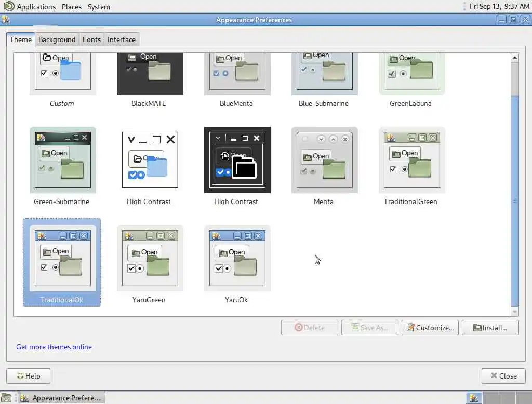This screenshot has height=404, width=532.
Task: Select the BlackMATE theme thumbnail
Action: [150, 74]
